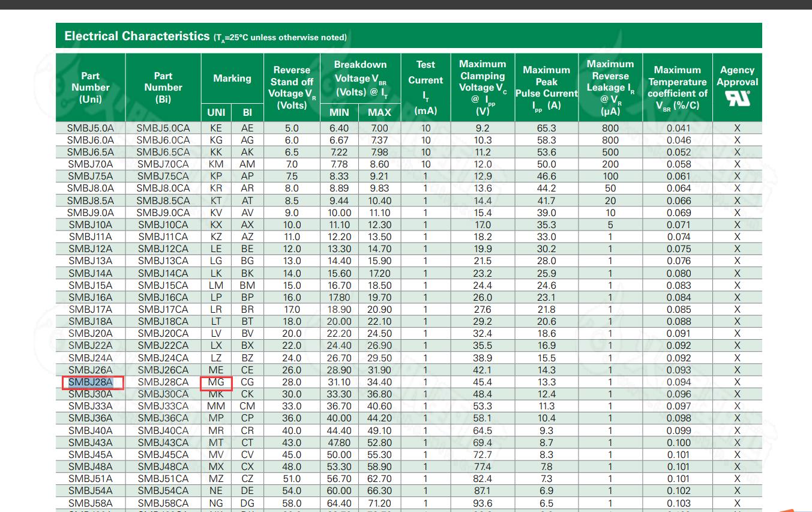Click the Maximum Peak Pulse Current header
Screen dimensions: 812x512
tap(546, 88)
